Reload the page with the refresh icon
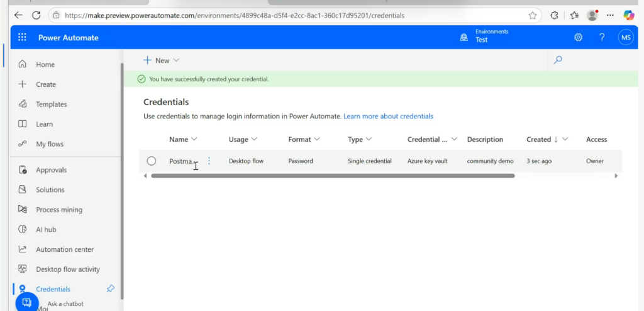The image size is (644, 311). pyautogui.click(x=36, y=16)
